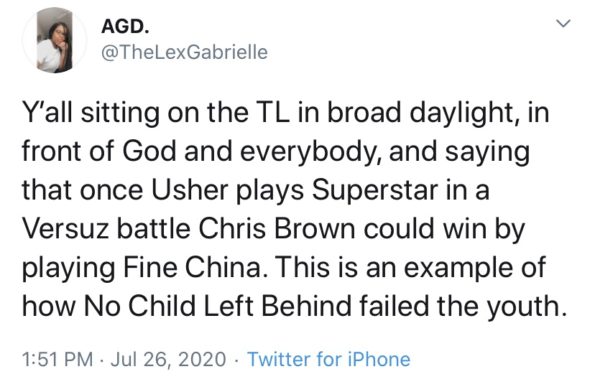The height and width of the screenshot is (392, 595).
Task: Click the word youth ending the tweet
Action: (x=527, y=306)
